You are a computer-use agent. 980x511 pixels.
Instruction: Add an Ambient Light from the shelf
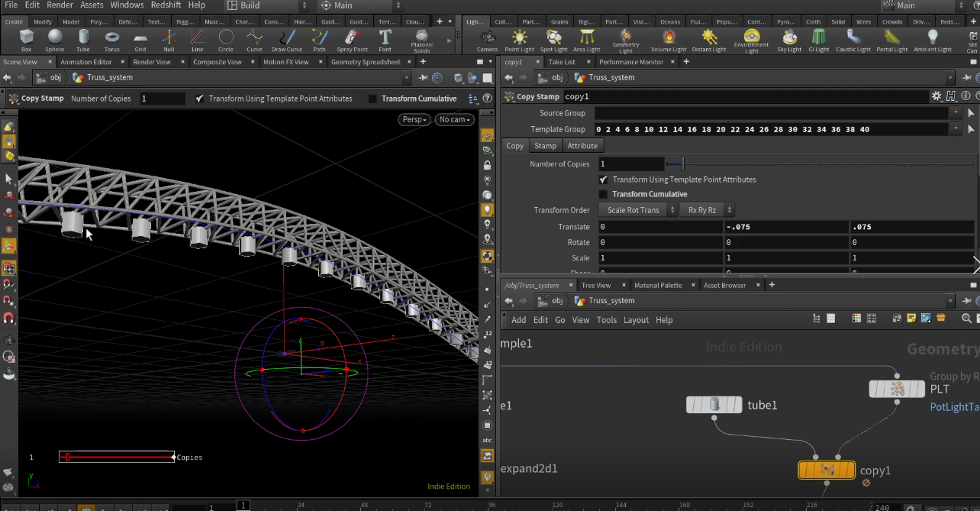click(933, 40)
